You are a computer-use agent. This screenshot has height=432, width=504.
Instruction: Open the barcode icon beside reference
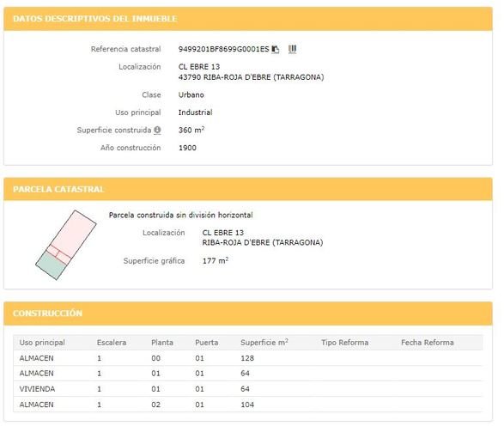pos(292,49)
